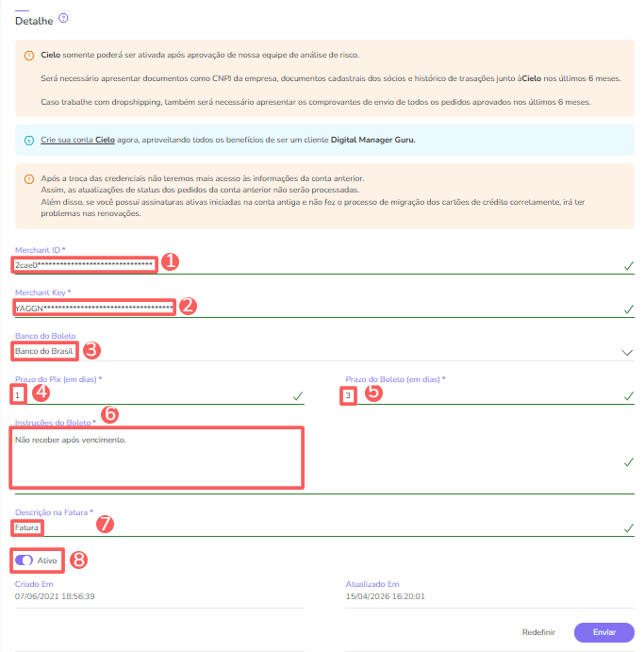Viewport: 644px width, 652px height.
Task: Toggle the Ativo switch off
Action: pyautogui.click(x=25, y=560)
